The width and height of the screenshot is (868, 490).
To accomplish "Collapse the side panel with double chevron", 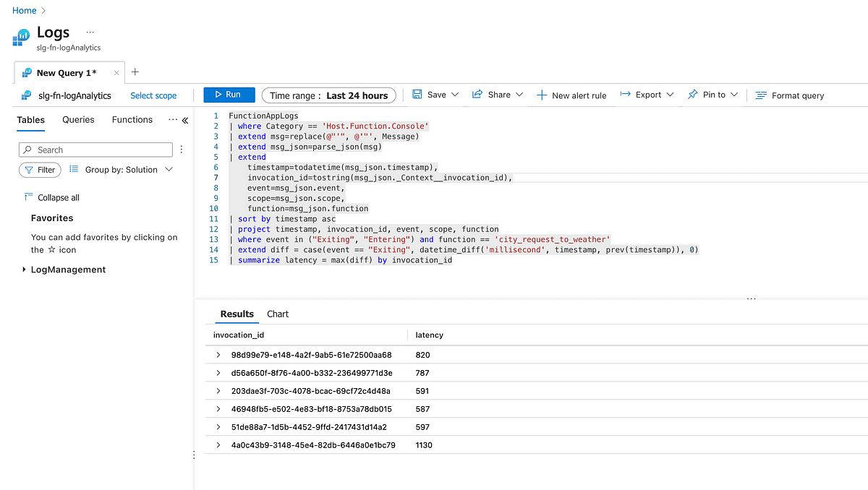I will pos(184,121).
